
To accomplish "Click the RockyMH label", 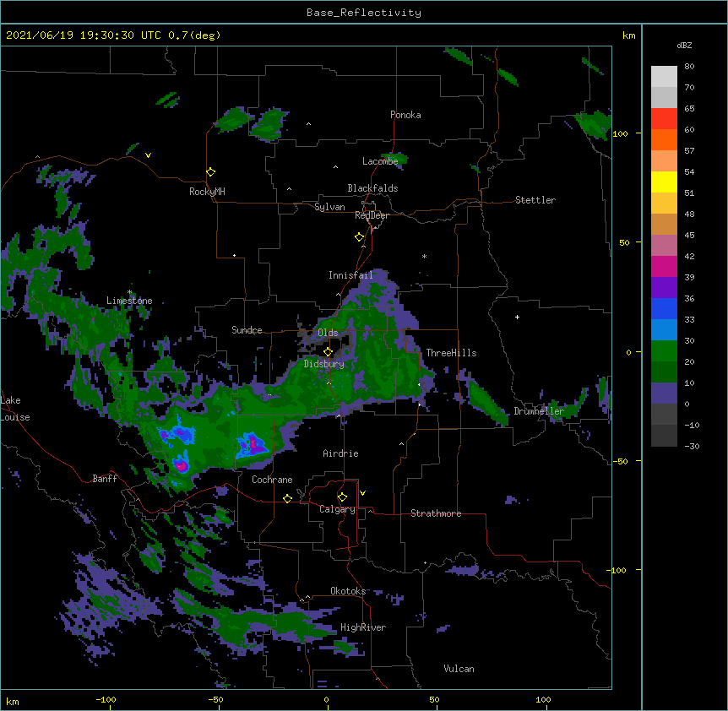I will tap(207, 192).
